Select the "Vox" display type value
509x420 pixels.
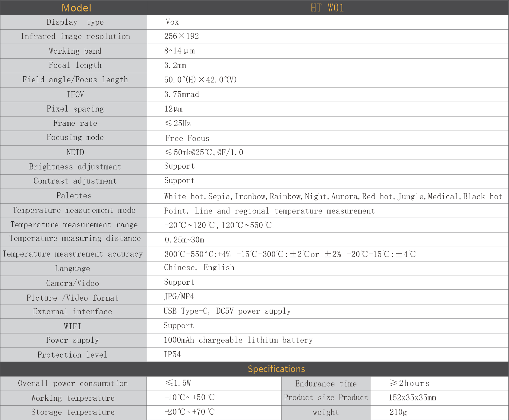pos(172,22)
